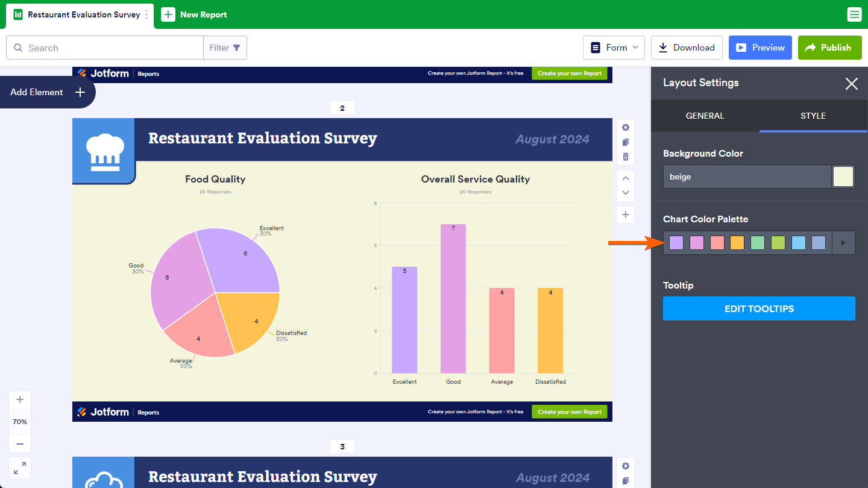This screenshot has height=488, width=868.
Task: Delete page 2 using trash icon
Action: click(x=626, y=157)
